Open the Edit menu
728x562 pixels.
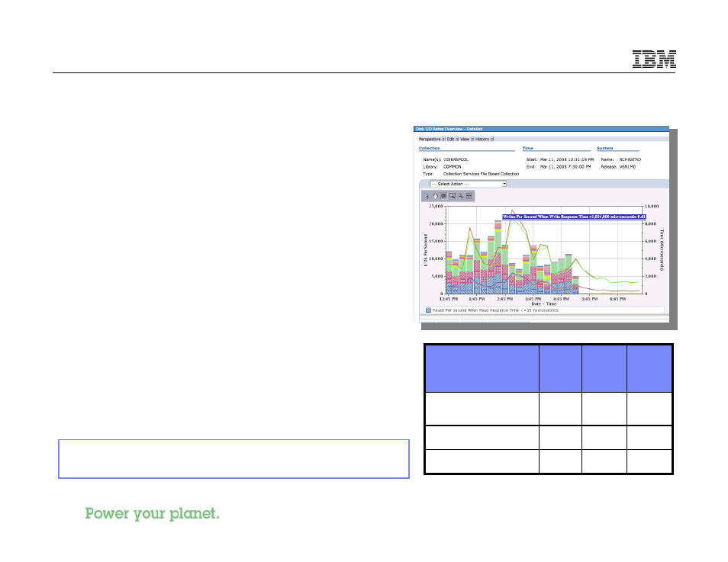pyautogui.click(x=453, y=140)
